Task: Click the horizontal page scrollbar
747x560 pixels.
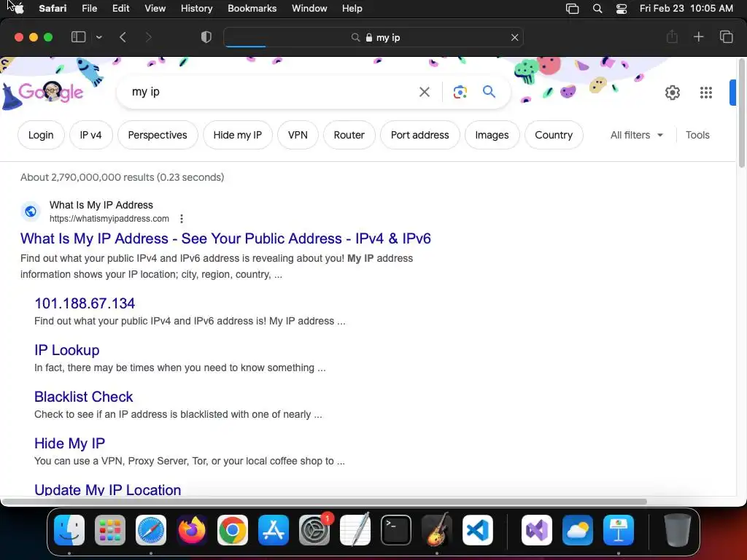Action: coord(324,502)
